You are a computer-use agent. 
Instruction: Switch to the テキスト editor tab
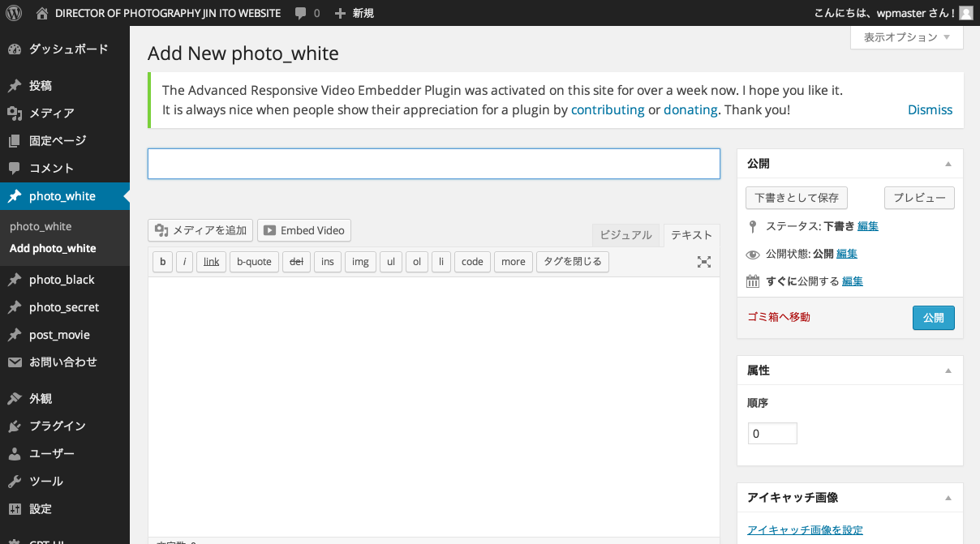coord(691,235)
